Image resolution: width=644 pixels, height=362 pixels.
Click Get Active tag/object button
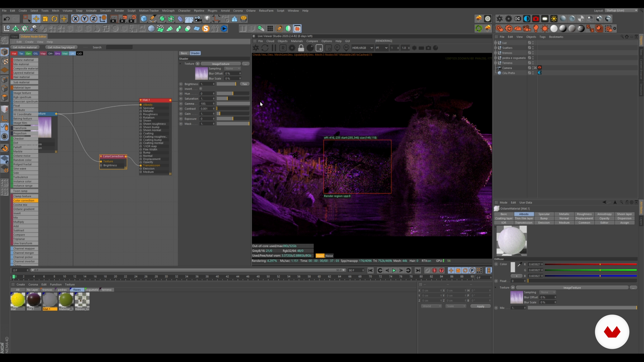pyautogui.click(x=61, y=47)
